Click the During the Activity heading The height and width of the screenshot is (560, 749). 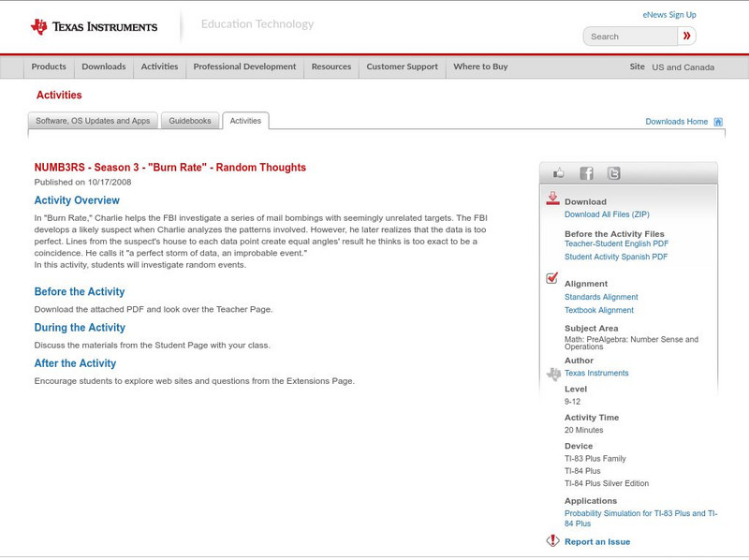80,328
